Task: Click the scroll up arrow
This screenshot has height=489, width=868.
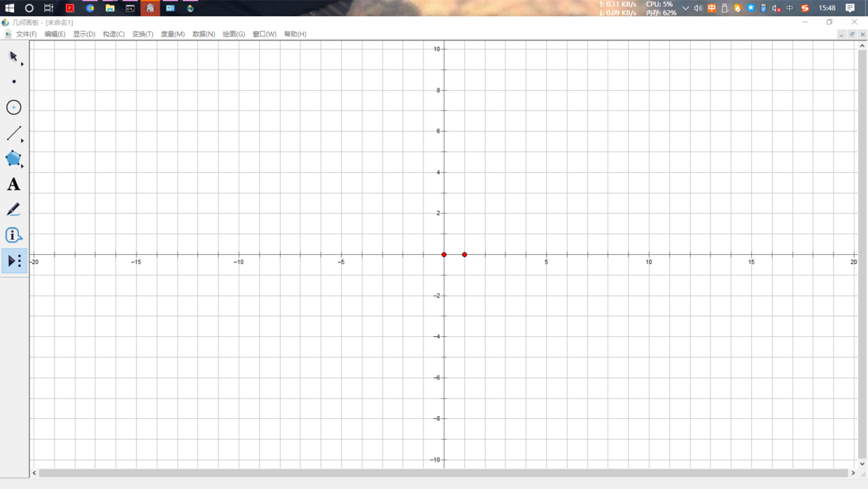Action: coord(862,46)
